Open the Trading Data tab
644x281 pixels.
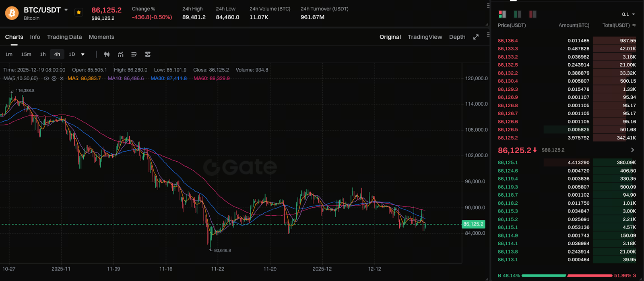64,37
